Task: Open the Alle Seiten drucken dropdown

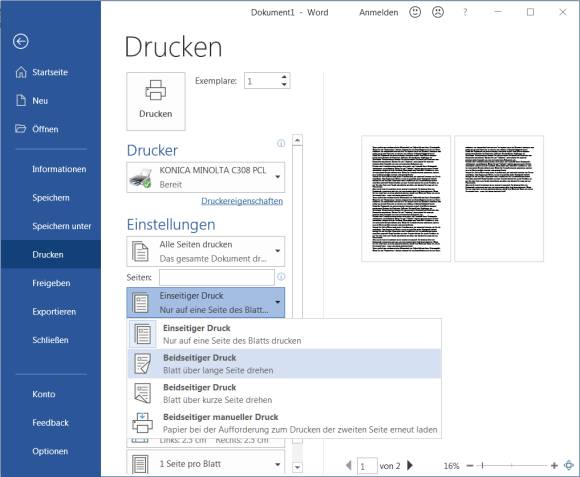Action: point(277,251)
